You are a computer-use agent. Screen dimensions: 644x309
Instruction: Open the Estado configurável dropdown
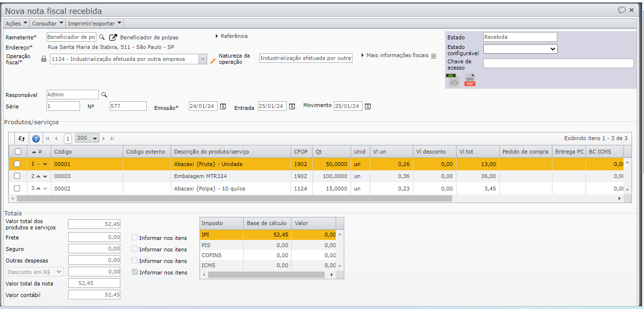click(520, 49)
